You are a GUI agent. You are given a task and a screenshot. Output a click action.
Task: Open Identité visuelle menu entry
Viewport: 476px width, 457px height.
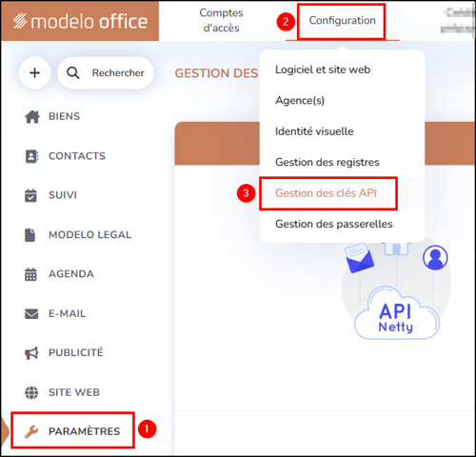pos(314,131)
